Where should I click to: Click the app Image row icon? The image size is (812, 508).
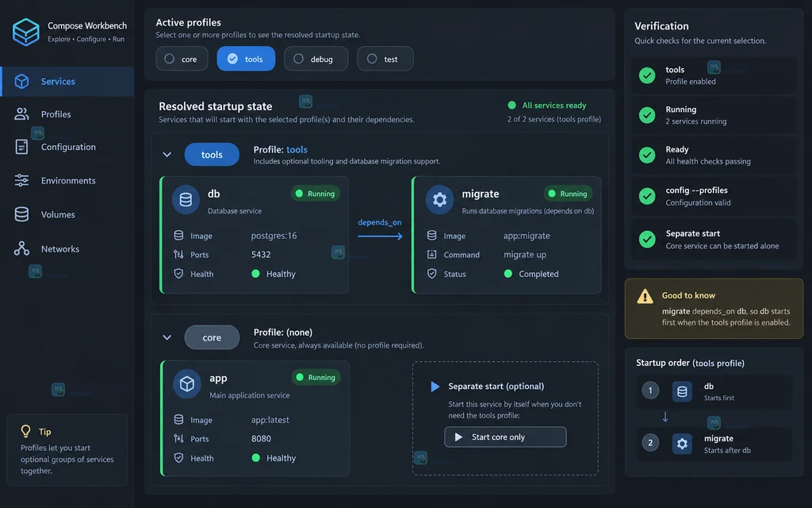click(x=178, y=419)
